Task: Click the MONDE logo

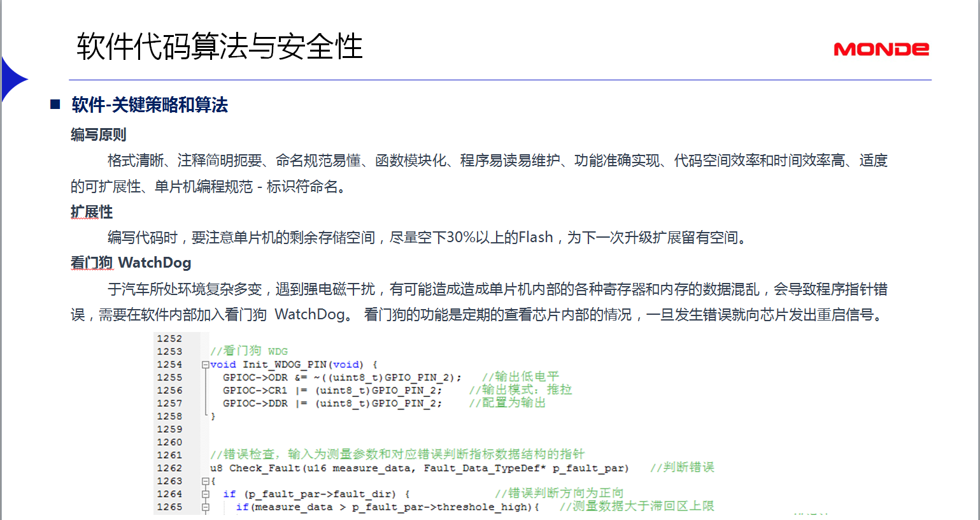Action: [881, 49]
